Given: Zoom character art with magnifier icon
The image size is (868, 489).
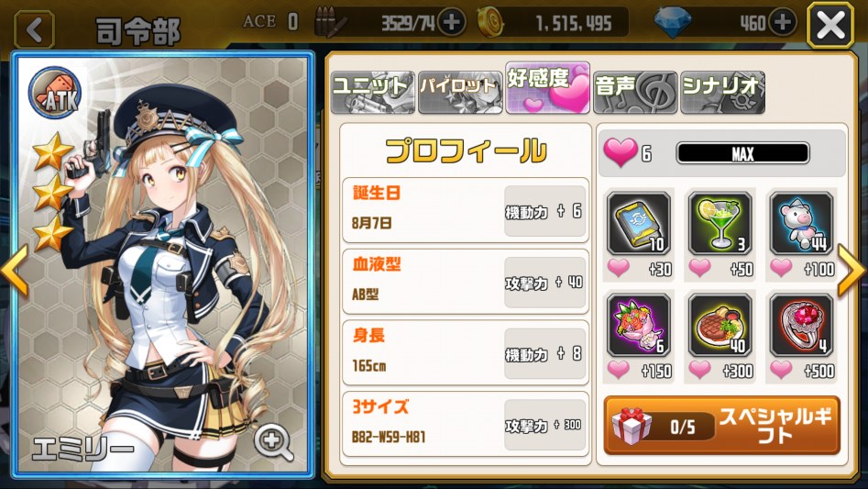Looking at the screenshot, I should pos(273,442).
